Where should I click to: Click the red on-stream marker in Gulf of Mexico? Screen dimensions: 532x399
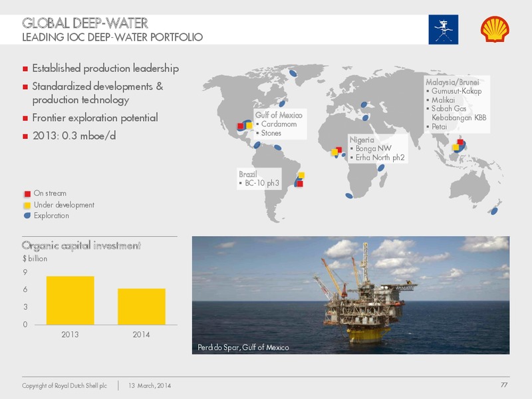[241, 126]
